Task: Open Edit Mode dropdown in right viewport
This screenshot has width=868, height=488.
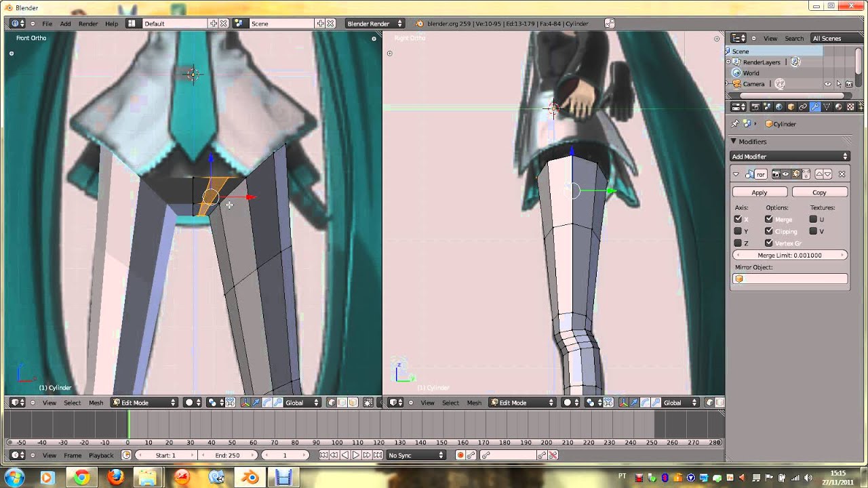Action: click(522, 403)
